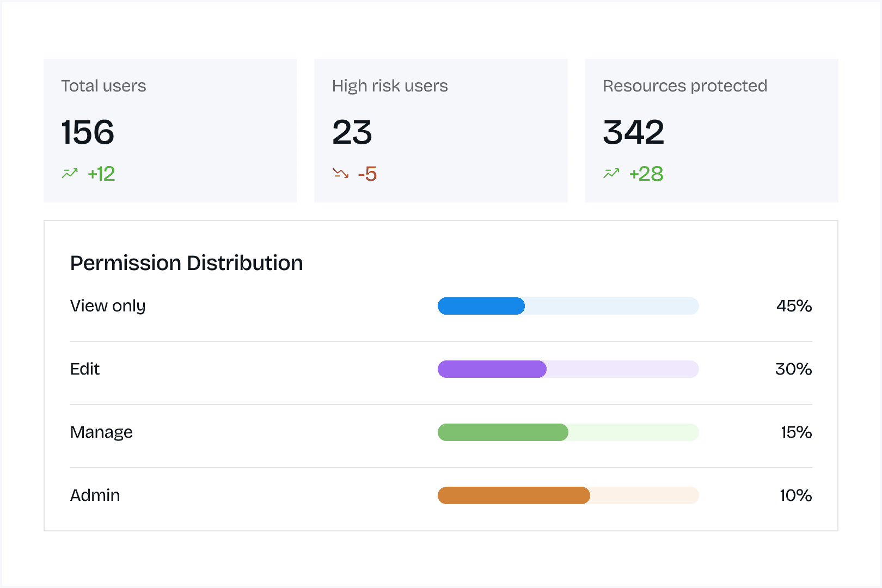The width and height of the screenshot is (882, 588).
Task: Click the upward trend icon under Total users
Action: pos(70,174)
